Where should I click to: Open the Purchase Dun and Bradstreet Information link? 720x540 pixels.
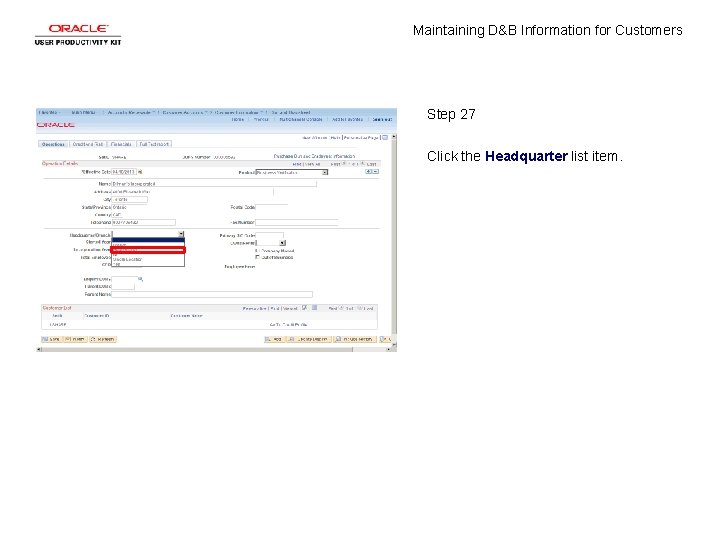314,156
